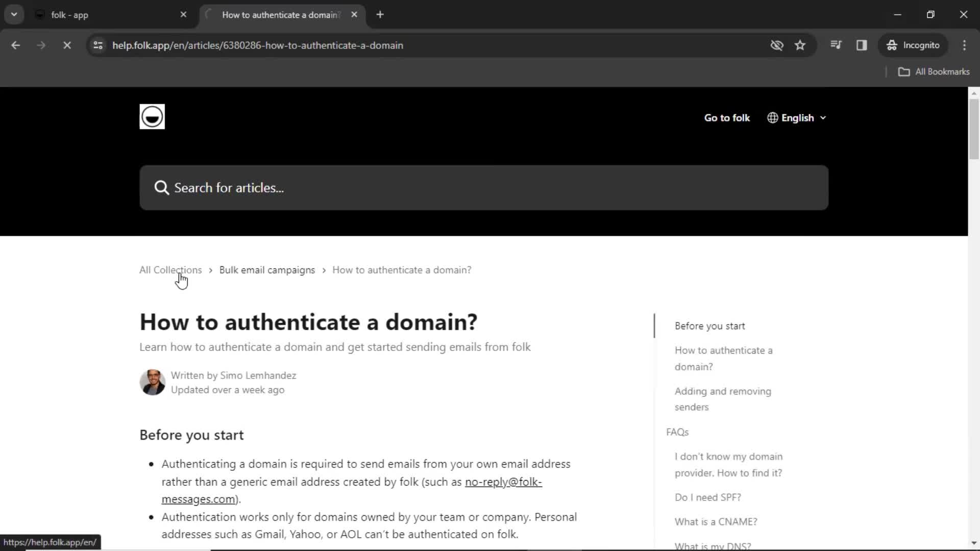
Task: Open a new browser tab
Action: (380, 15)
